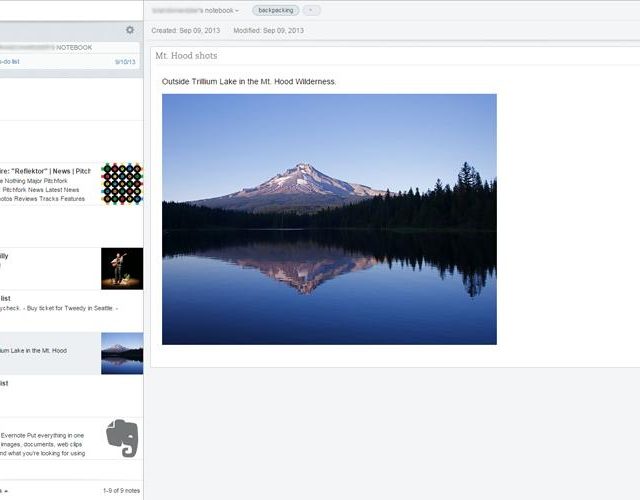Open the to-do list reminder dated 9/10/13

(69, 62)
